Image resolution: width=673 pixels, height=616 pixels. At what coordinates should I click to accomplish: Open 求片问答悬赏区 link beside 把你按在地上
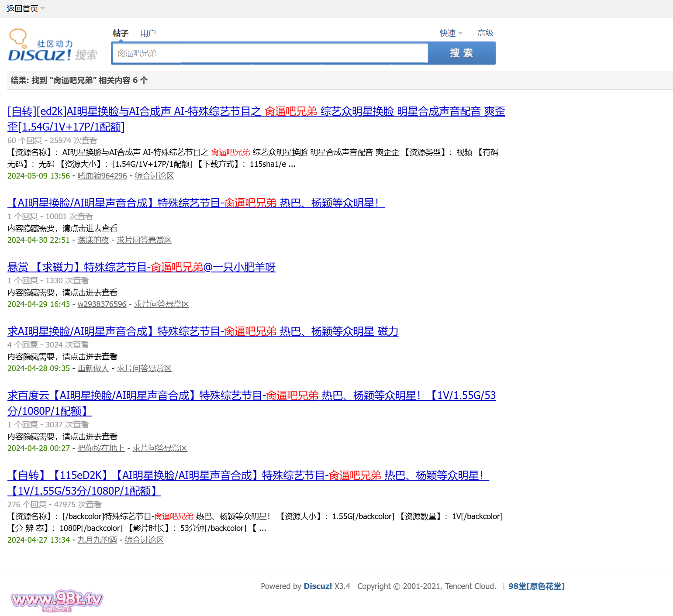click(160, 448)
